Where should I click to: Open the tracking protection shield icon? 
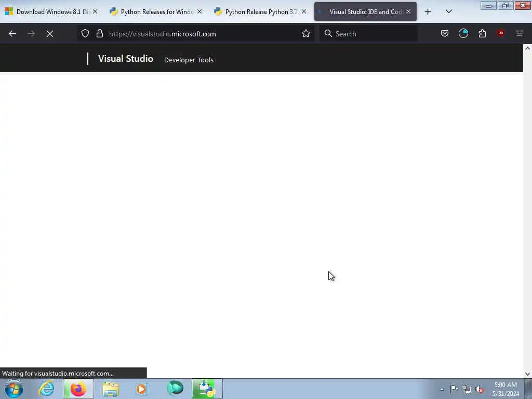pos(85,33)
